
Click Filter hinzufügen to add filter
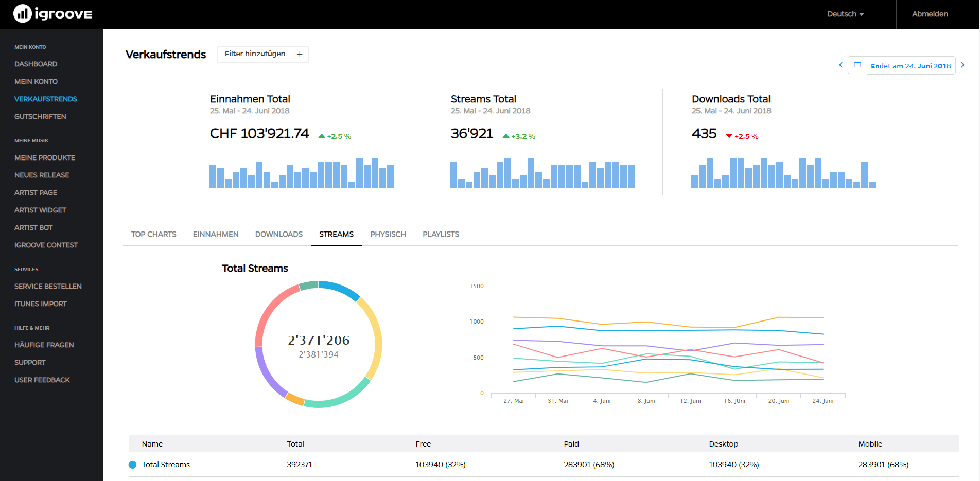pos(255,54)
